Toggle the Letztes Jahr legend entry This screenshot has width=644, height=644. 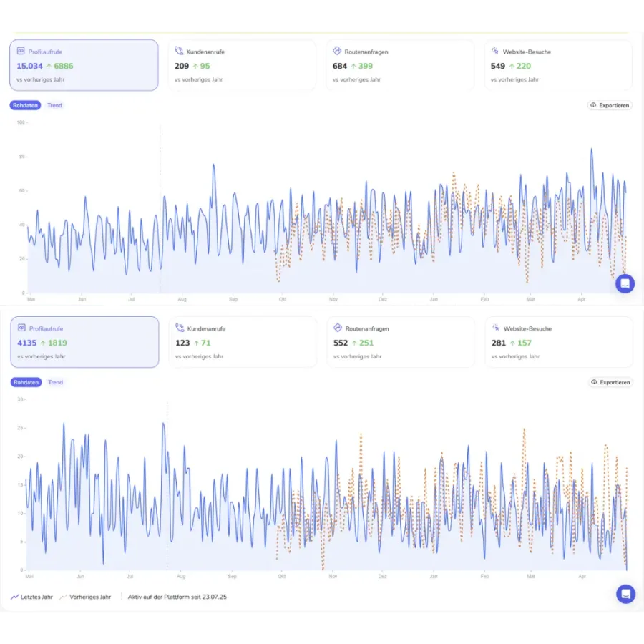coord(31,597)
